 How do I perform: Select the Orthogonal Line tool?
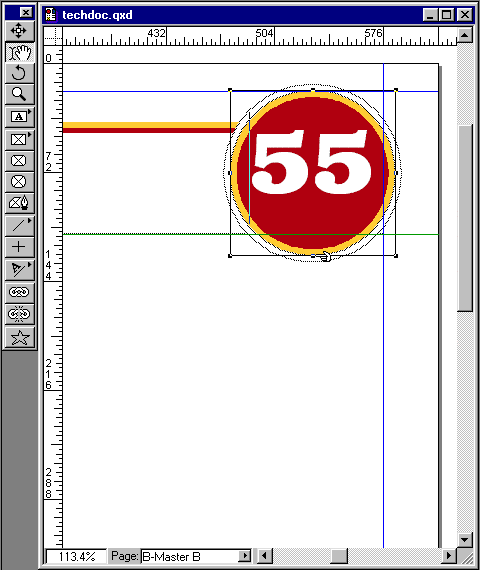[x=20, y=247]
